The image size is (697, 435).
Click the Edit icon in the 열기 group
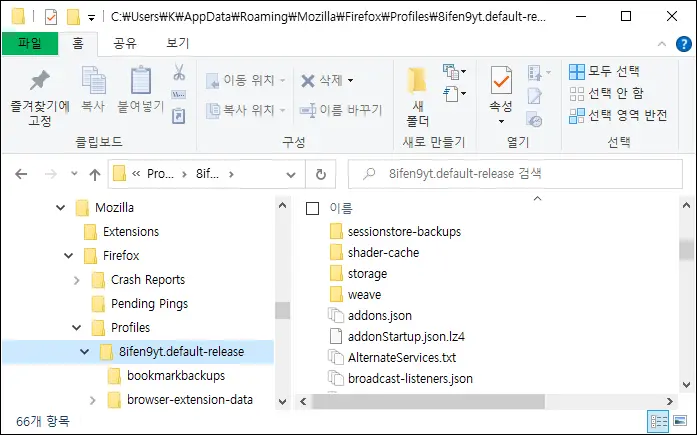(534, 96)
